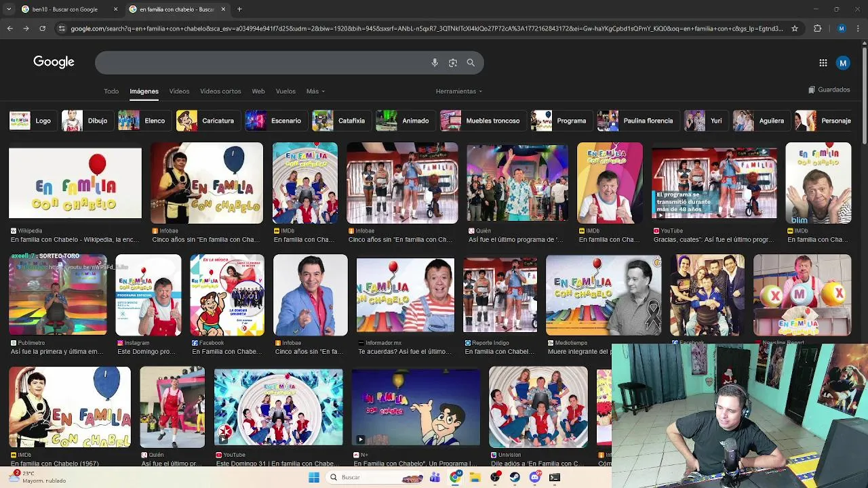The image size is (868, 488).
Task: Click the taskbar Buscar search box
Action: click(375, 477)
